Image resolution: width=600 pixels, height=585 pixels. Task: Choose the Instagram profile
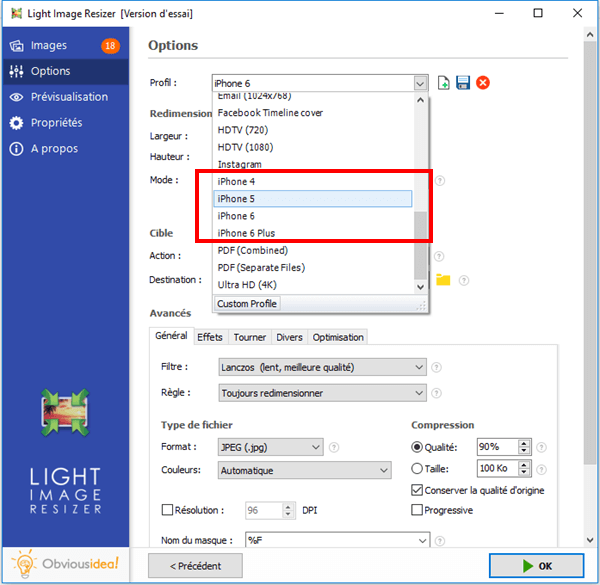pyautogui.click(x=313, y=165)
